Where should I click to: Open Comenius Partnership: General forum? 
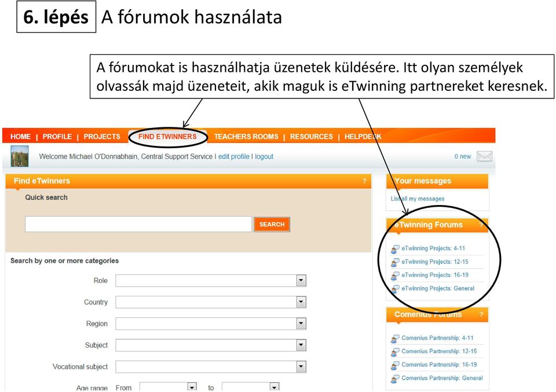pos(442,378)
